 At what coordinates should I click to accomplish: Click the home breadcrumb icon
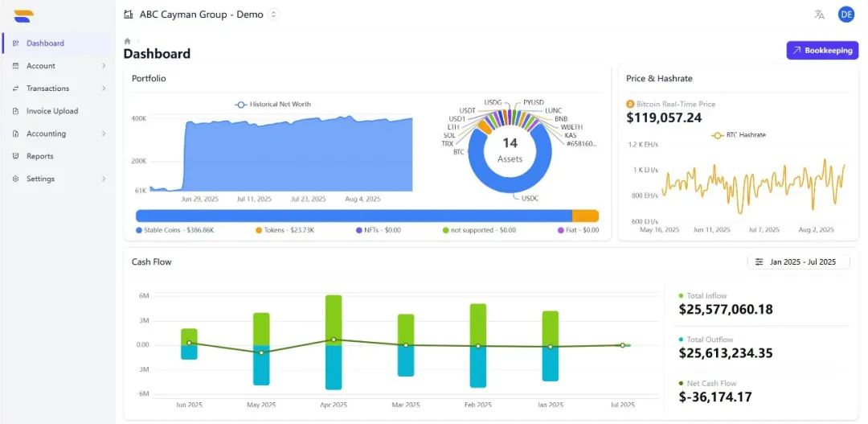point(127,40)
